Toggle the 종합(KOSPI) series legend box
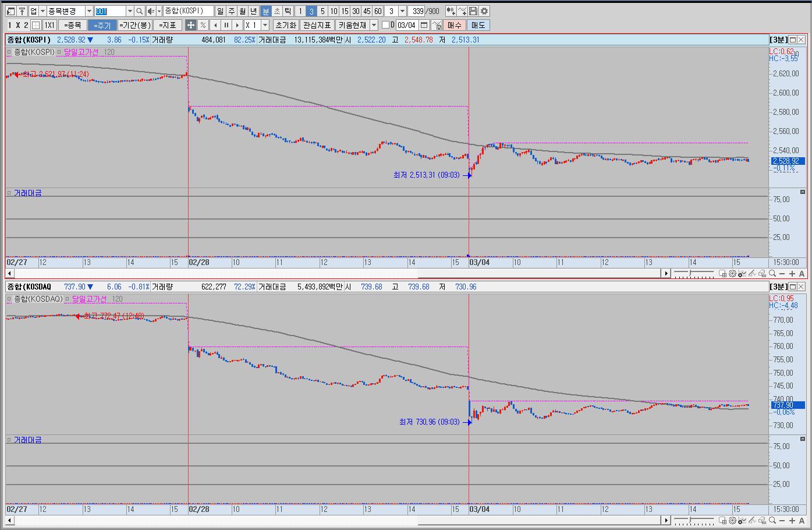Screen dimensions: 812x530 tap(9, 52)
